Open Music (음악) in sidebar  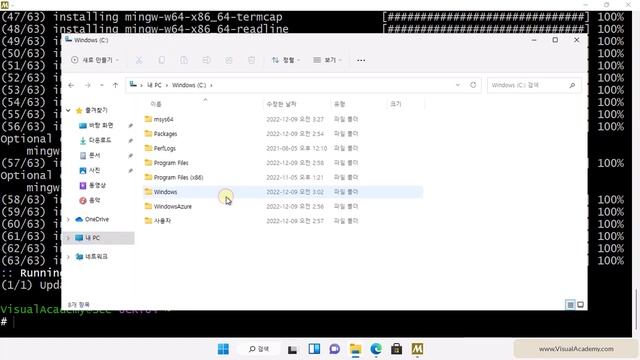click(94, 200)
